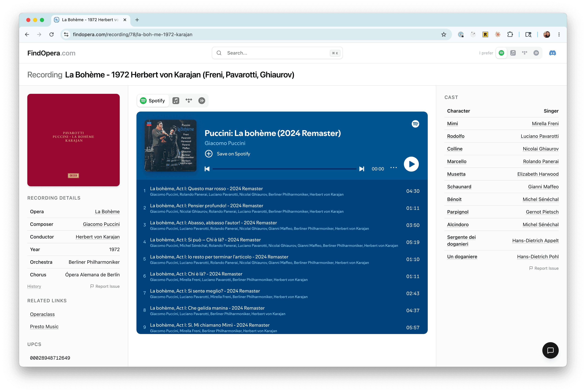Click the Discord icon in the header
Viewport: 586px width, 392px height.
pyautogui.click(x=552, y=53)
